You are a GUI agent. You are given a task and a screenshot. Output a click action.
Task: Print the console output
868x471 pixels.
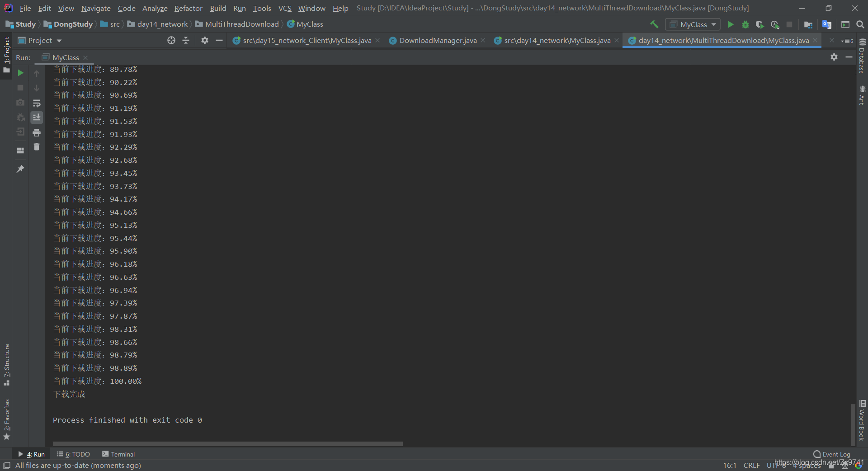coord(37,132)
